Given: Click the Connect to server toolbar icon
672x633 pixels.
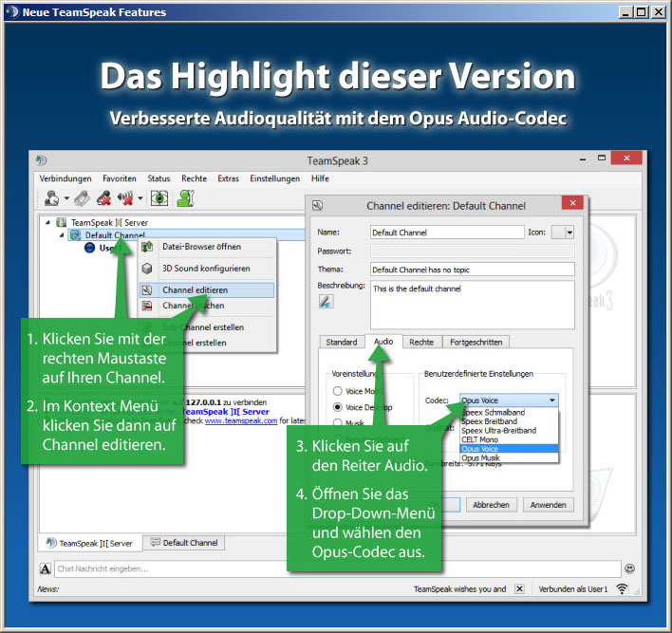Looking at the screenshot, I should click(52, 198).
